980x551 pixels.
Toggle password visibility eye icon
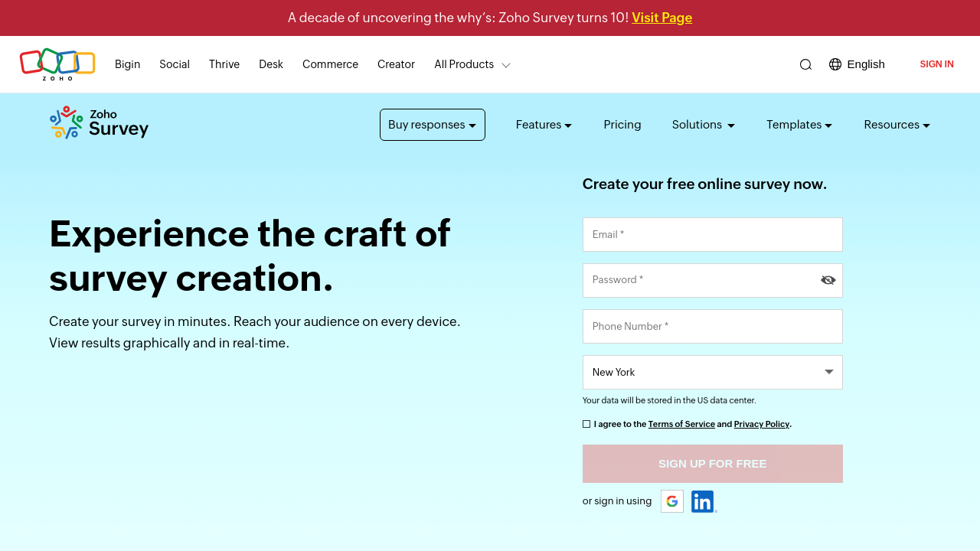click(828, 280)
